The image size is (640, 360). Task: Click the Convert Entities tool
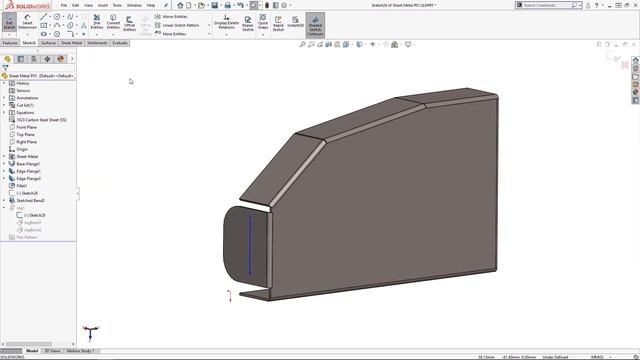tap(113, 22)
